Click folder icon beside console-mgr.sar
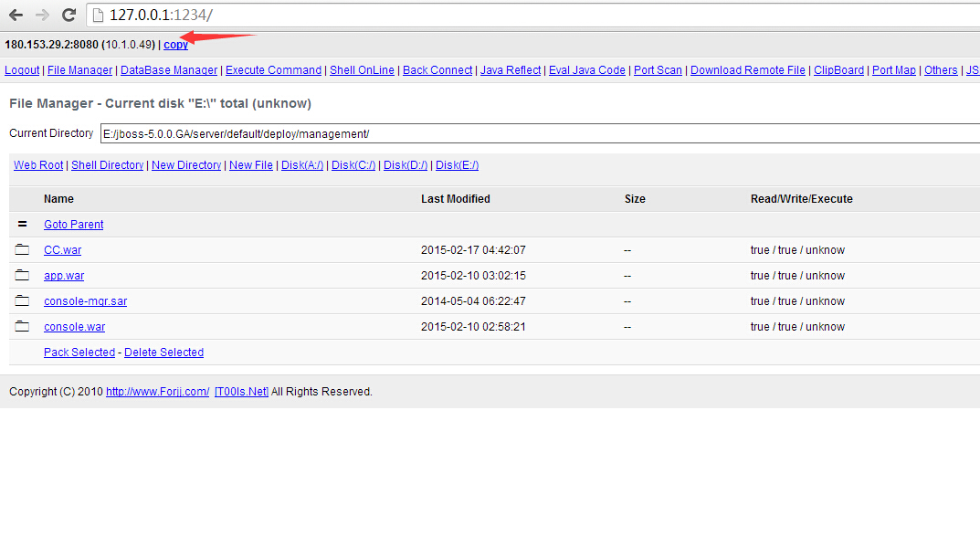 (22, 300)
